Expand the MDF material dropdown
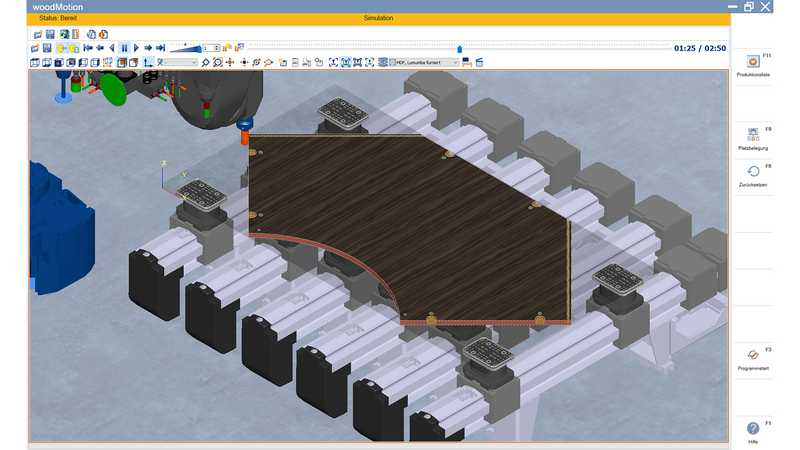The width and height of the screenshot is (800, 450). pyautogui.click(x=456, y=62)
